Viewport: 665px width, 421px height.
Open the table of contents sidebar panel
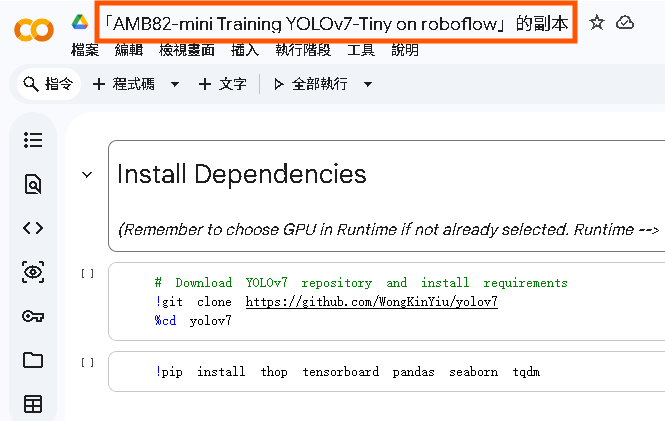(33, 140)
